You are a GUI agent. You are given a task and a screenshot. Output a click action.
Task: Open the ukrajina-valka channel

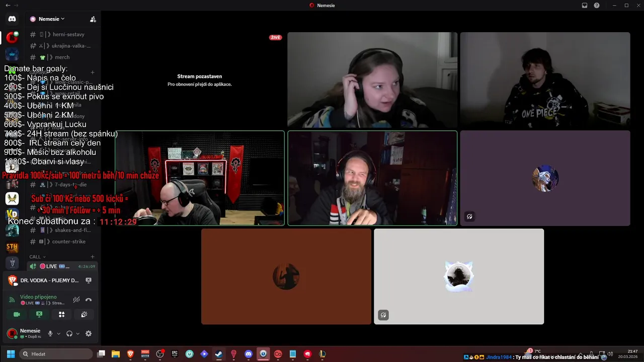(x=62, y=46)
